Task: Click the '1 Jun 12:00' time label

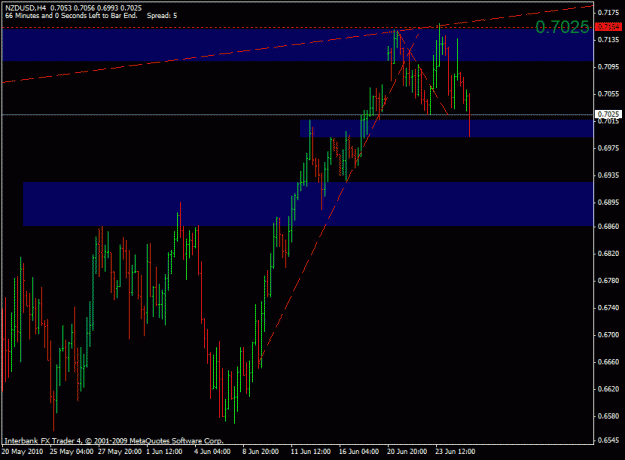Action: click(x=164, y=452)
